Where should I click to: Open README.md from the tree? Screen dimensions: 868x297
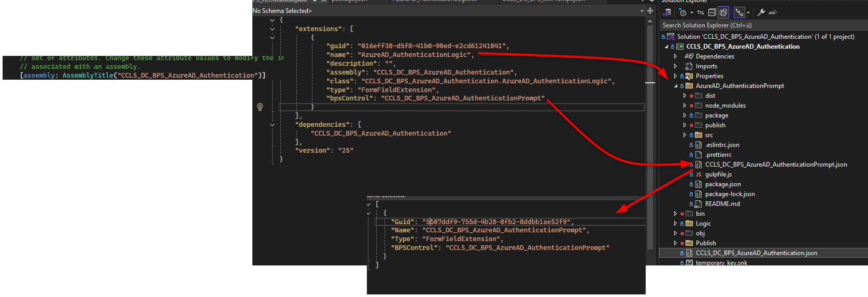pos(722,204)
